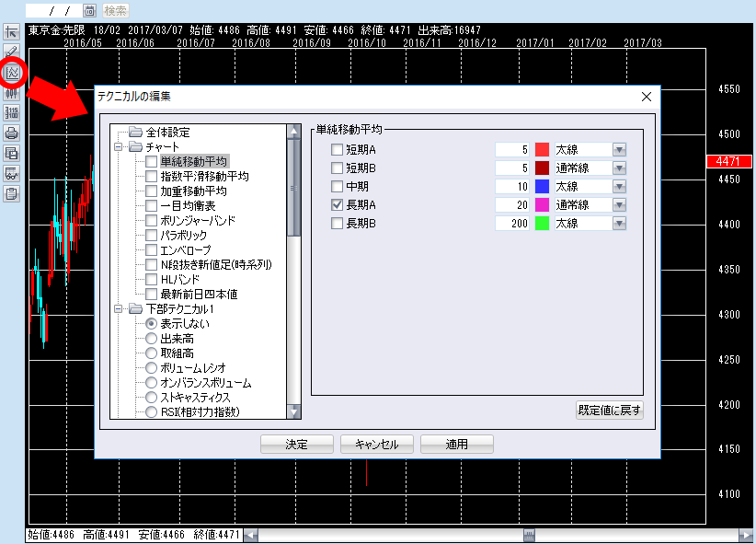Enable the 短期A moving average checkbox
The image size is (756, 544).
338,150
